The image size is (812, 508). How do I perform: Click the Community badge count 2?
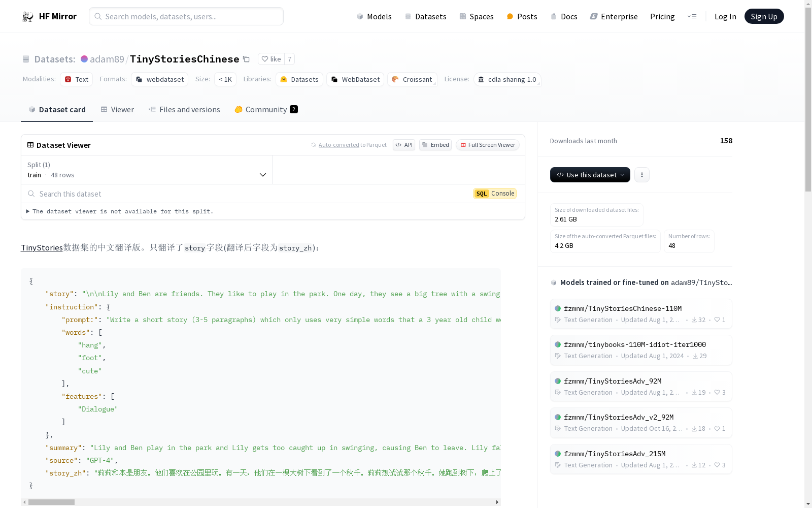click(x=294, y=109)
